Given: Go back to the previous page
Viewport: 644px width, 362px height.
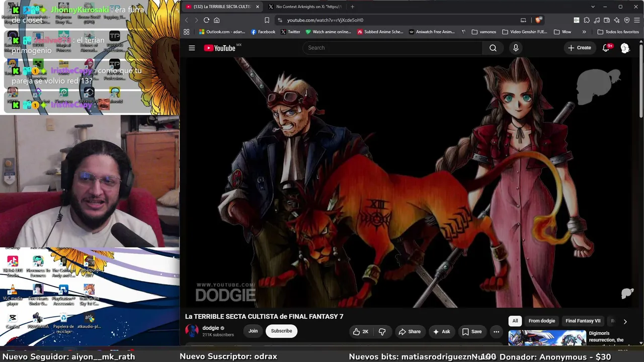Looking at the screenshot, I should (x=186, y=20).
